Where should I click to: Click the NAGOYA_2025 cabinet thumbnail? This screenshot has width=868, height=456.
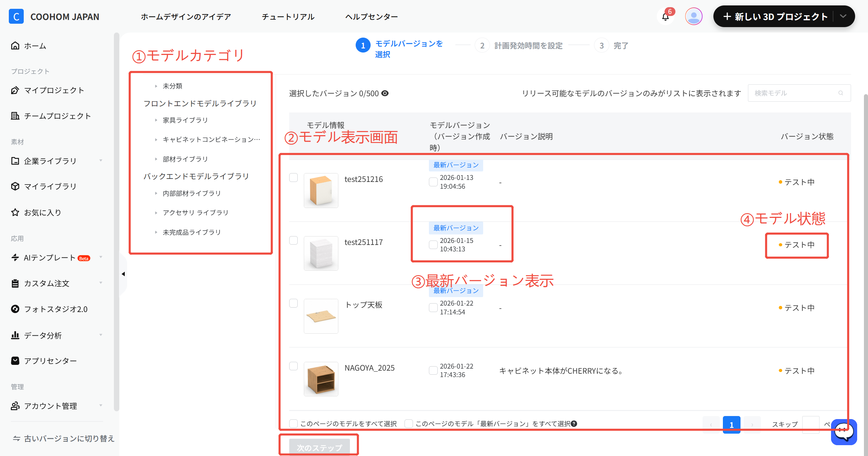pos(321,379)
